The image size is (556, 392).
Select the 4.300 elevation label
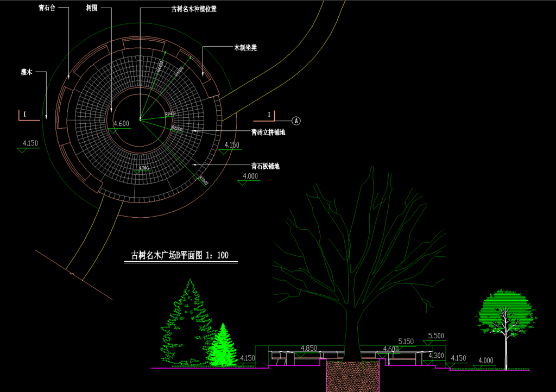coord(437,355)
